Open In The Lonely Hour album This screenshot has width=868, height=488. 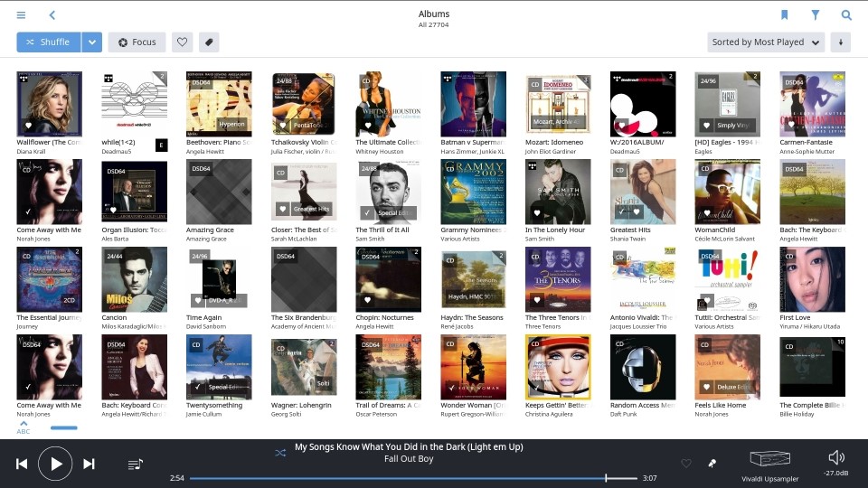click(558, 192)
